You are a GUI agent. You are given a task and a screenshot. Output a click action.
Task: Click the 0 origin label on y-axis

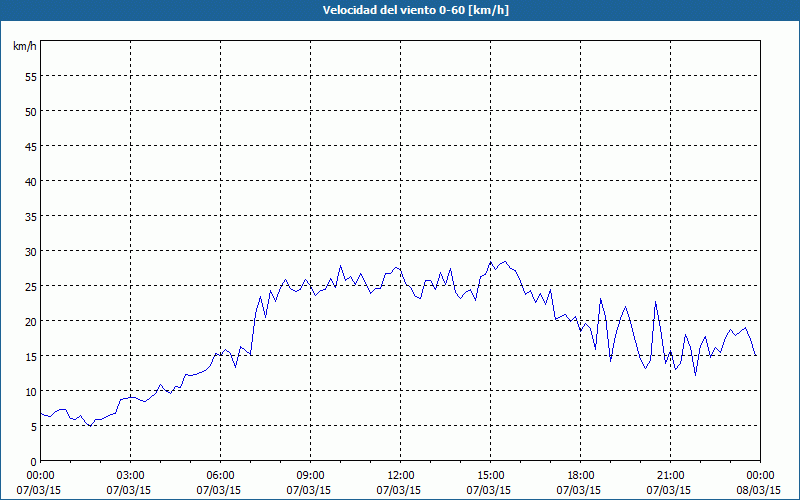(x=34, y=462)
